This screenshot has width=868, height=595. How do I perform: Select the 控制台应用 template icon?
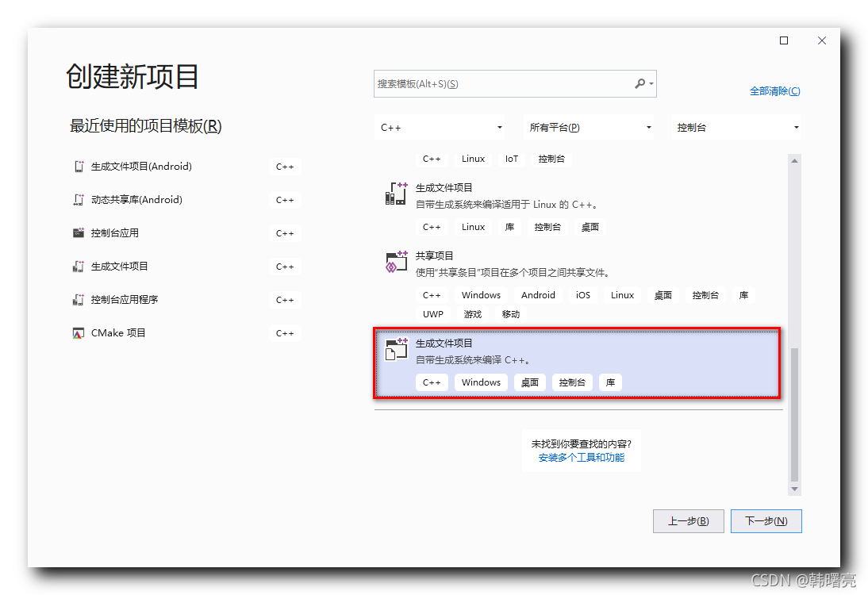coord(77,232)
